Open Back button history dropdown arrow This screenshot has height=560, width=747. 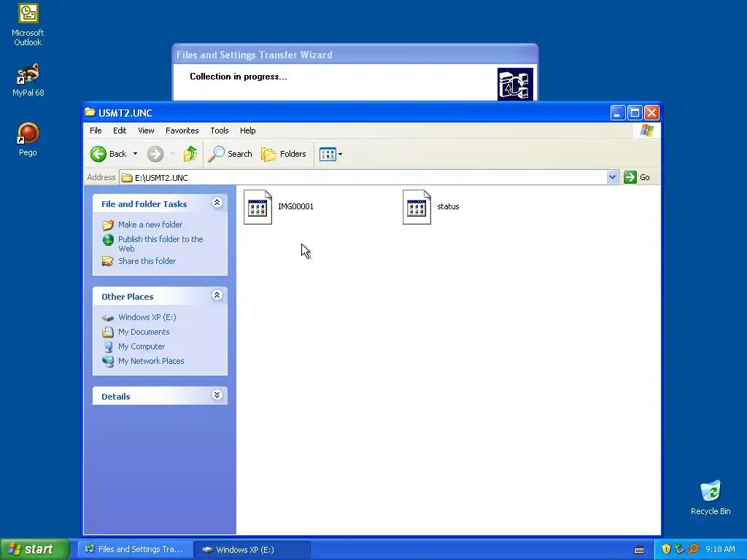pyautogui.click(x=135, y=154)
